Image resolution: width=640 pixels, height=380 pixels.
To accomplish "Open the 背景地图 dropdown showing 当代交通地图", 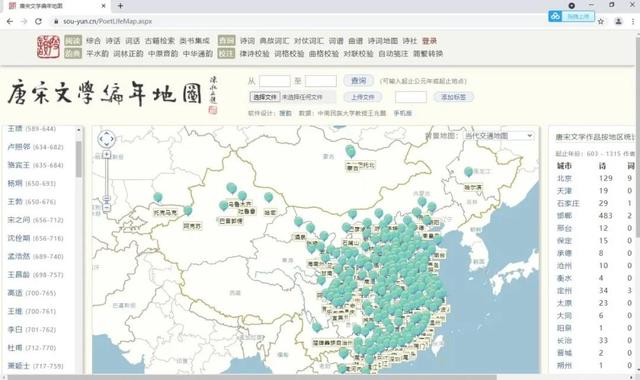I will (499, 136).
